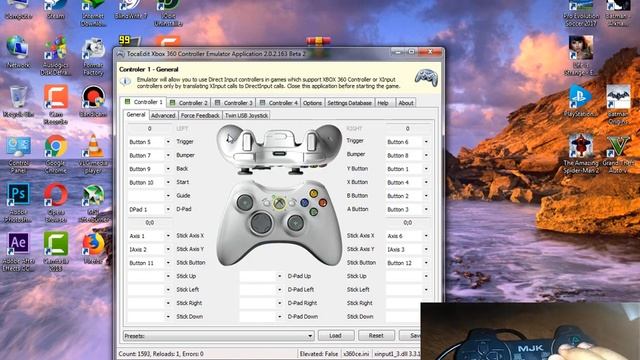Image resolution: width=640 pixels, height=360 pixels.
Task: Open Computer desktop icon
Action: (x=18, y=10)
